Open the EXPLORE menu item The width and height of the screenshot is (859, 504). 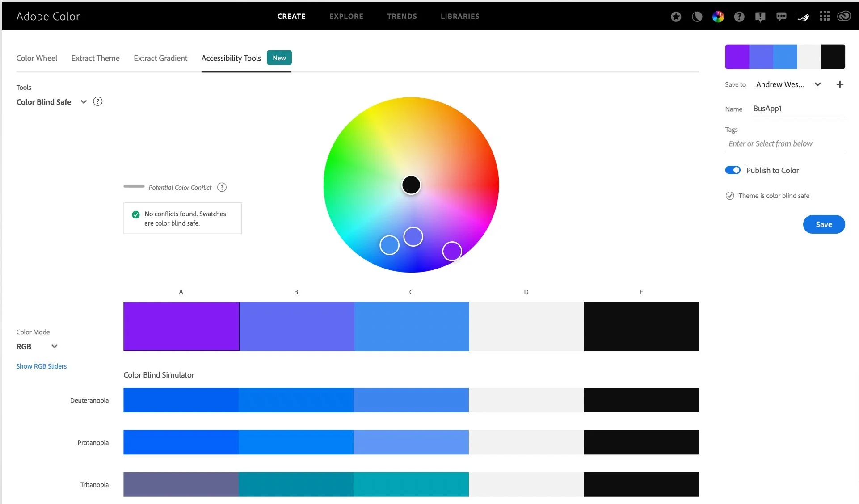(346, 16)
